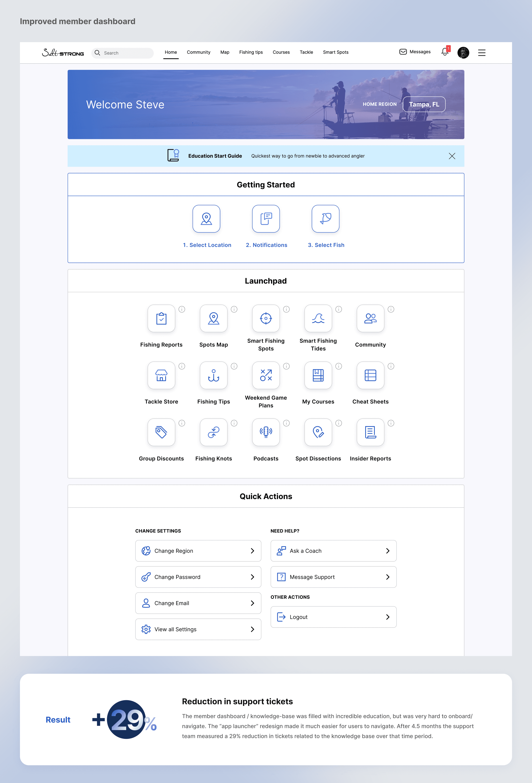
Task: Open the Fishing Knots icon
Action: (214, 432)
